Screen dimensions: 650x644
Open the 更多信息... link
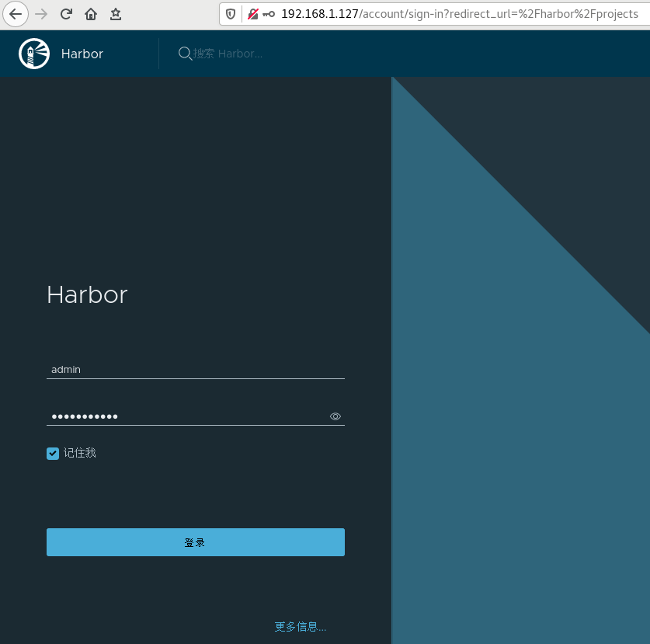point(300,626)
